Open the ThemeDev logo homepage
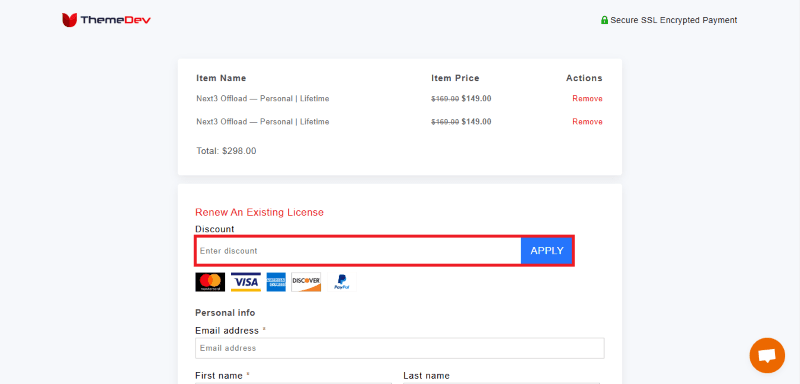 (106, 20)
